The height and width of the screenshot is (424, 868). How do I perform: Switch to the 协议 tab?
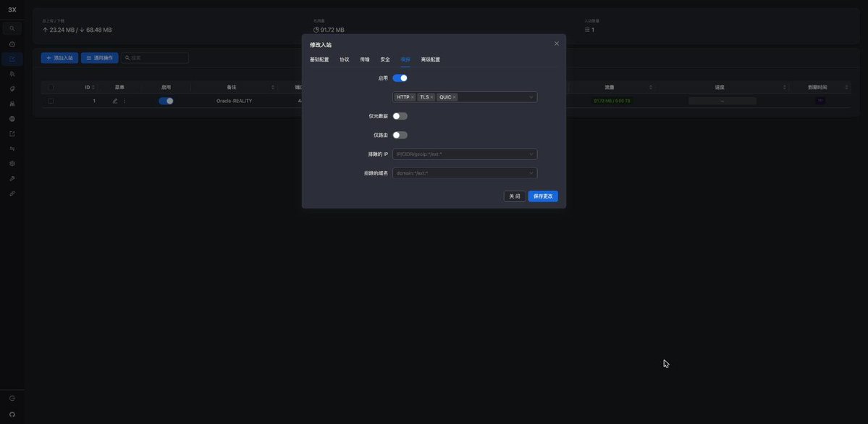pos(345,59)
